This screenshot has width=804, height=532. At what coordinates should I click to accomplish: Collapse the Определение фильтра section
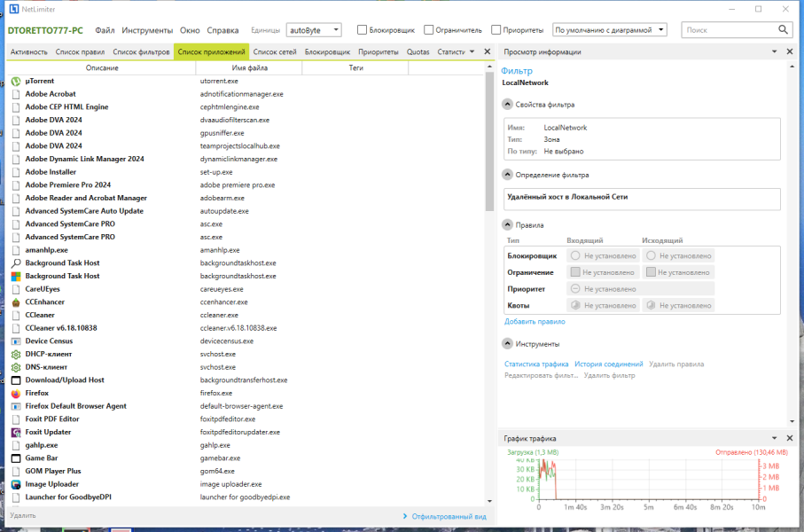tap(507, 175)
